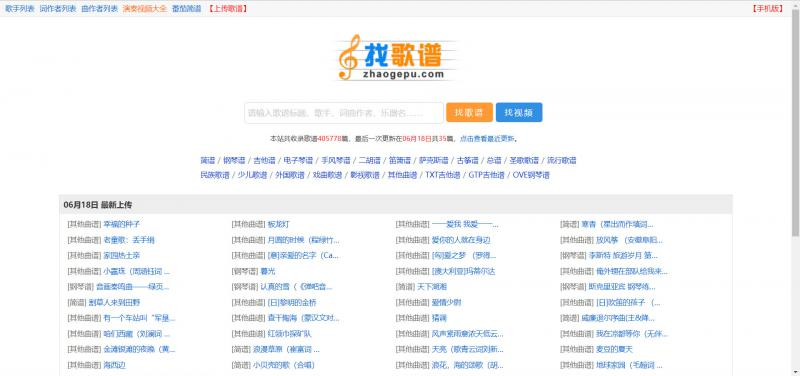Image resolution: width=800 pixels, height=376 pixels.
Task: Open the 其他曲谱 category link
Action: click(x=403, y=175)
